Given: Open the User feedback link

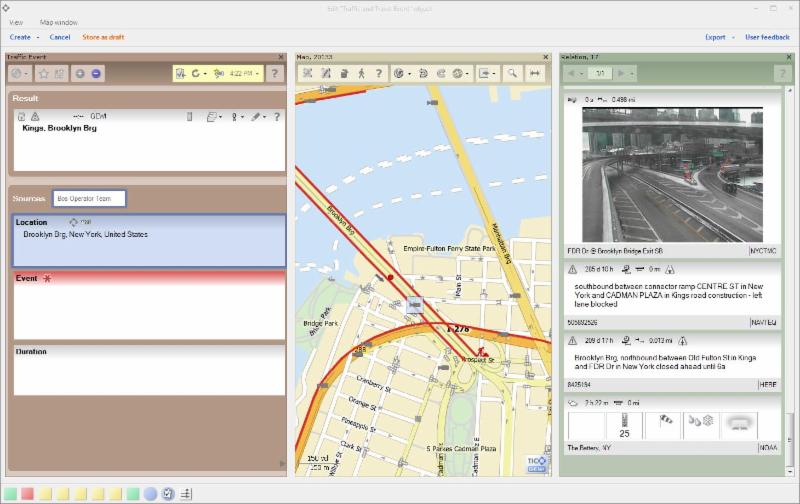Looking at the screenshot, I should [767, 37].
